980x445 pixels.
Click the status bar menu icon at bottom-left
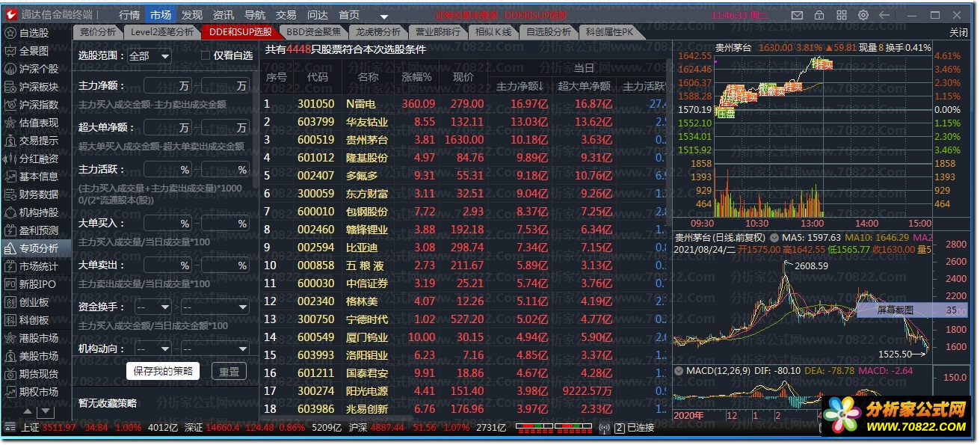pos(10,428)
